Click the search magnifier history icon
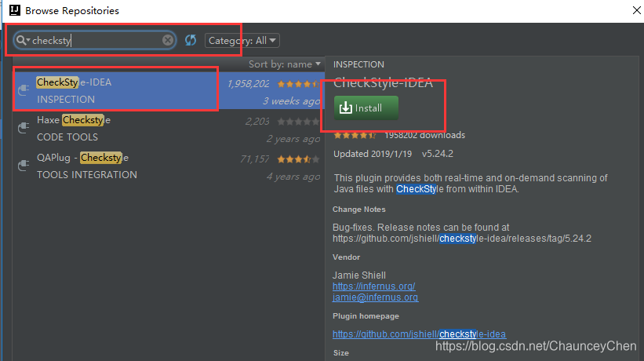This screenshot has width=644, height=361. click(x=23, y=40)
